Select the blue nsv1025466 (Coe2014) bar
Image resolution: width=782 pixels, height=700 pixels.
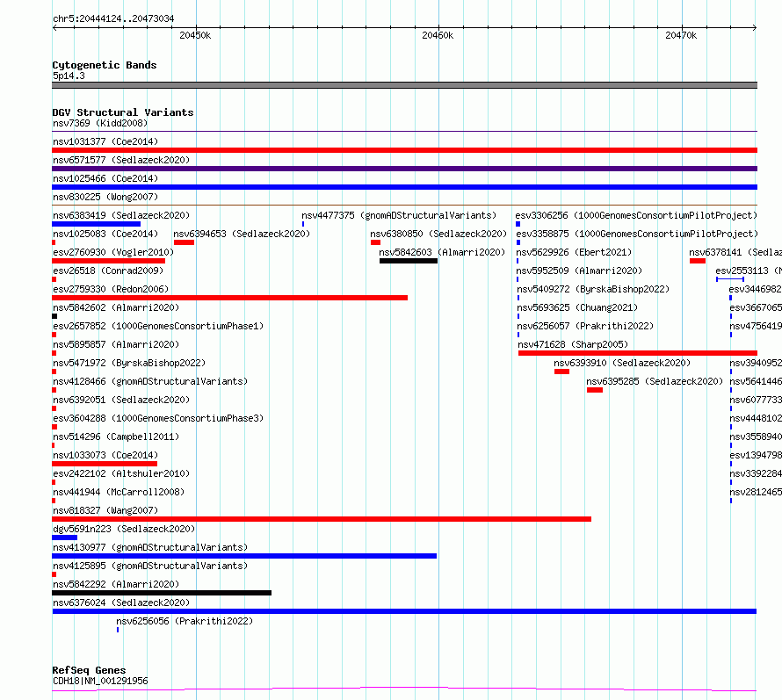(x=404, y=187)
